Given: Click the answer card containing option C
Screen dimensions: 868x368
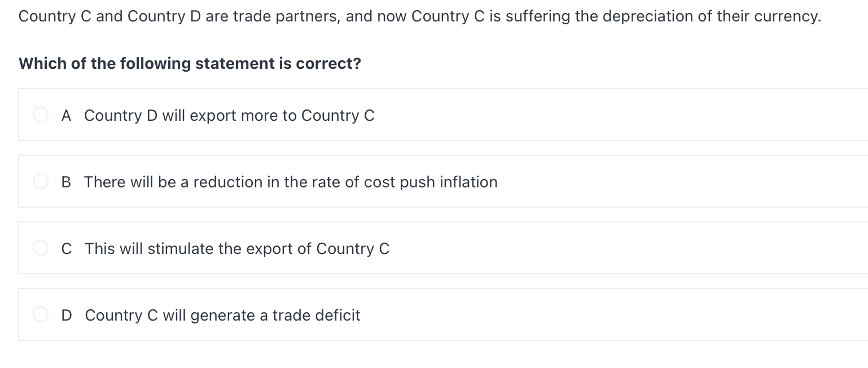Looking at the screenshot, I should (x=395, y=248).
